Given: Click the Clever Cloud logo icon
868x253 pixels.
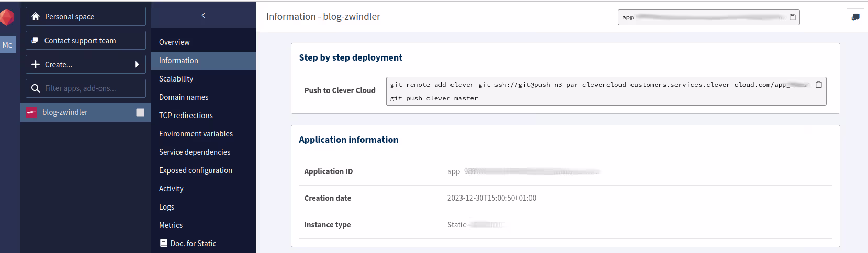Looking at the screenshot, I should pos(7,17).
